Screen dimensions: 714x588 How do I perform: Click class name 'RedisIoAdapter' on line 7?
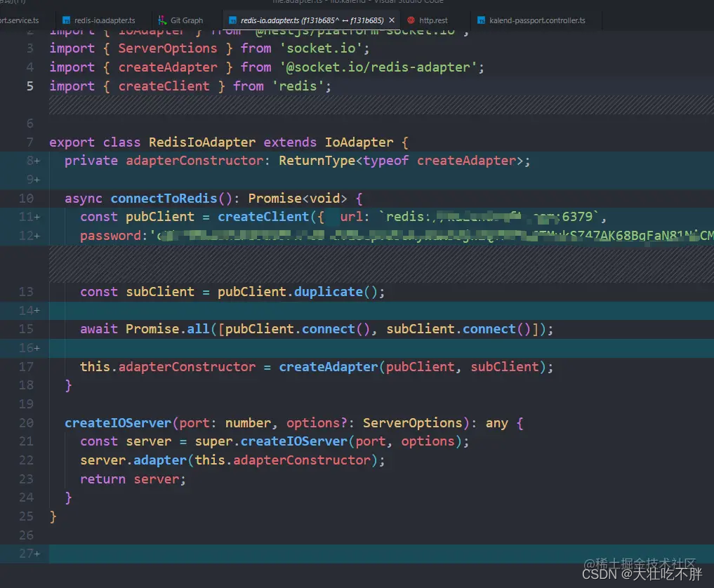[x=202, y=142]
